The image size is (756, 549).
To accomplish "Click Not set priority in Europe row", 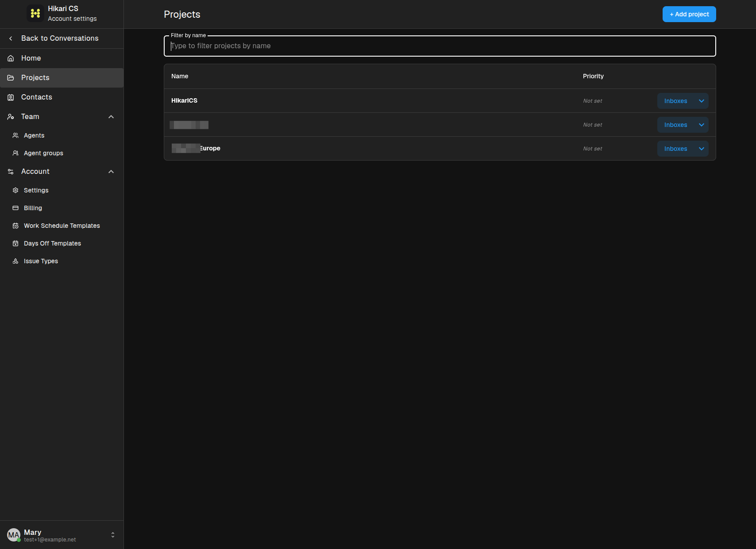I will (x=593, y=149).
